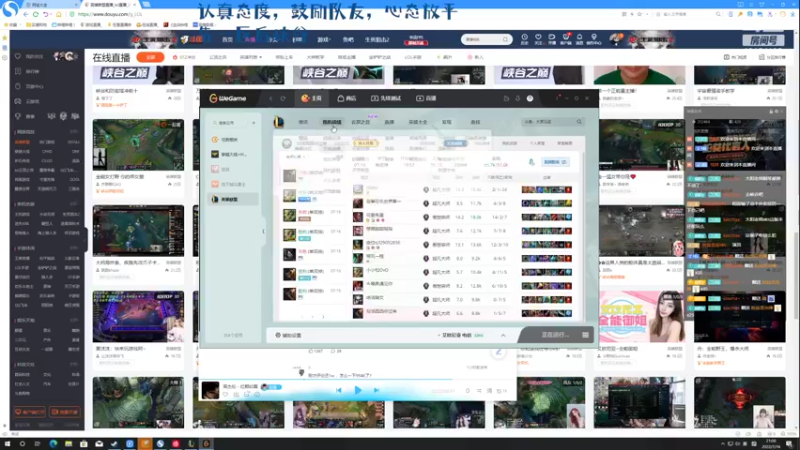Viewport: 800px width, 450px height.
Task: Click the album art in the music player
Action: point(210,390)
